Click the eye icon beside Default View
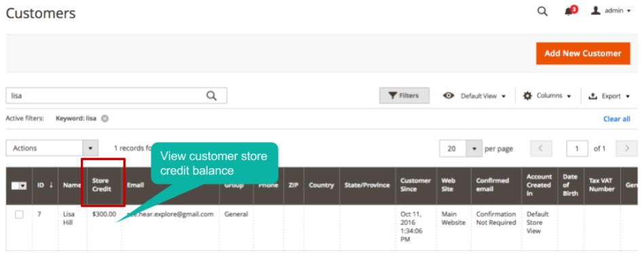This screenshot has width=644, height=253. 449,96
